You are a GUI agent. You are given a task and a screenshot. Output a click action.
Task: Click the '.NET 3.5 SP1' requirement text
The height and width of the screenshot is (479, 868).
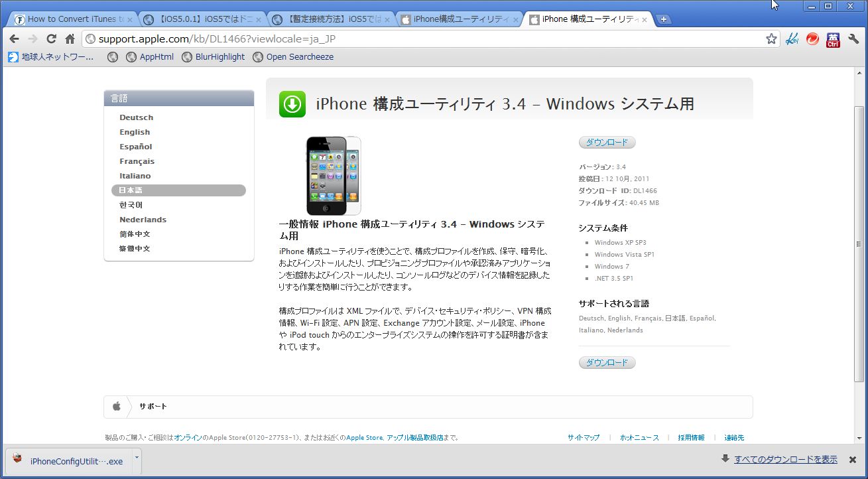point(614,279)
